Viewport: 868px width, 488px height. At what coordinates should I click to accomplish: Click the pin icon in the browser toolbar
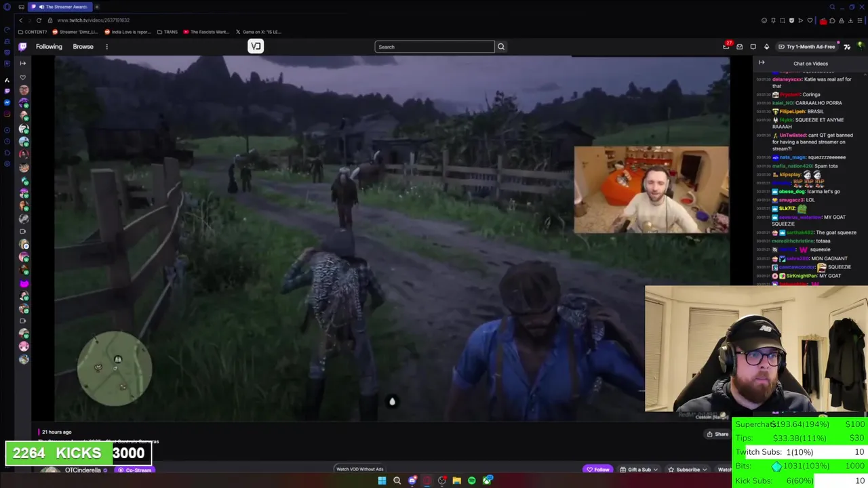pyautogui.click(x=774, y=20)
